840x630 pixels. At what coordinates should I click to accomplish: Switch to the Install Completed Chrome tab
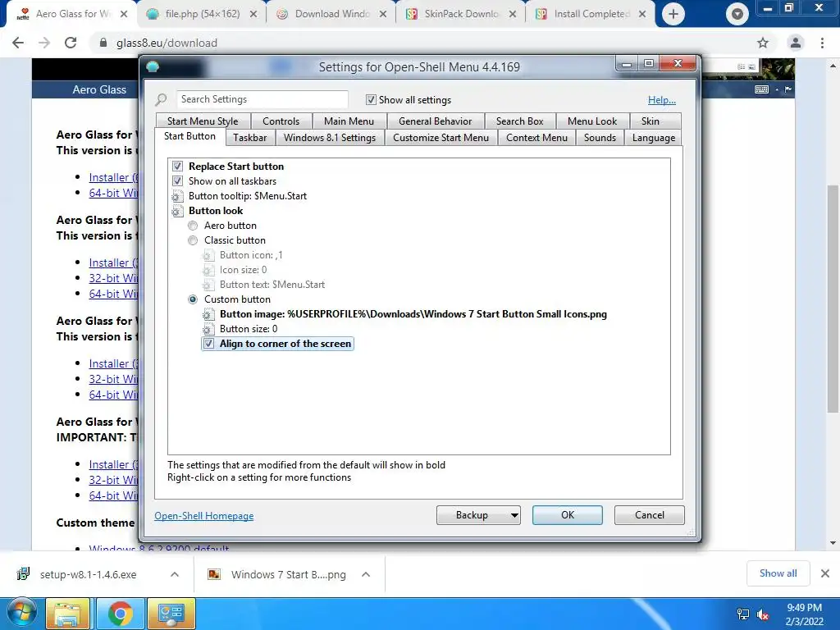(x=591, y=14)
